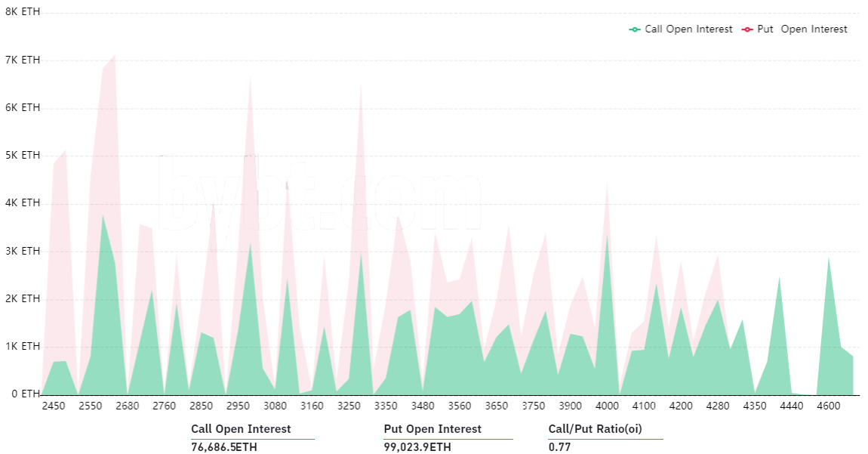This screenshot has width=868, height=454.
Task: Select the Call Open Interest summary heading
Action: 241,429
